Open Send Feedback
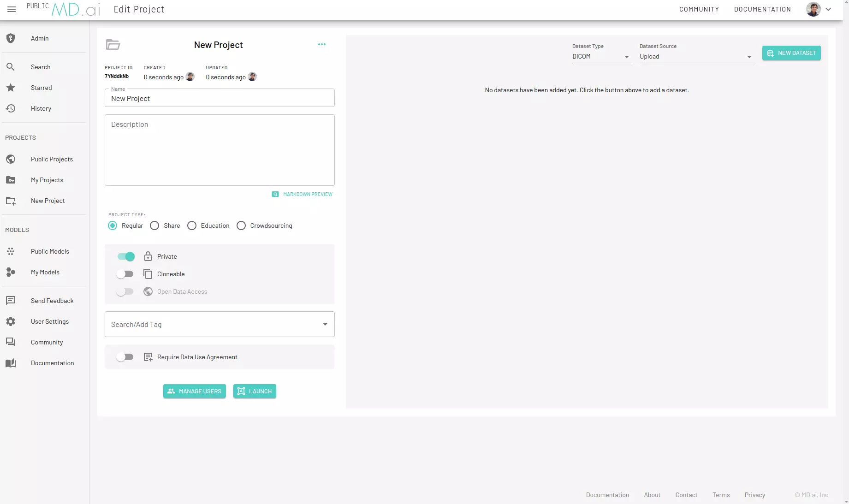The height and width of the screenshot is (504, 849). coord(52,300)
